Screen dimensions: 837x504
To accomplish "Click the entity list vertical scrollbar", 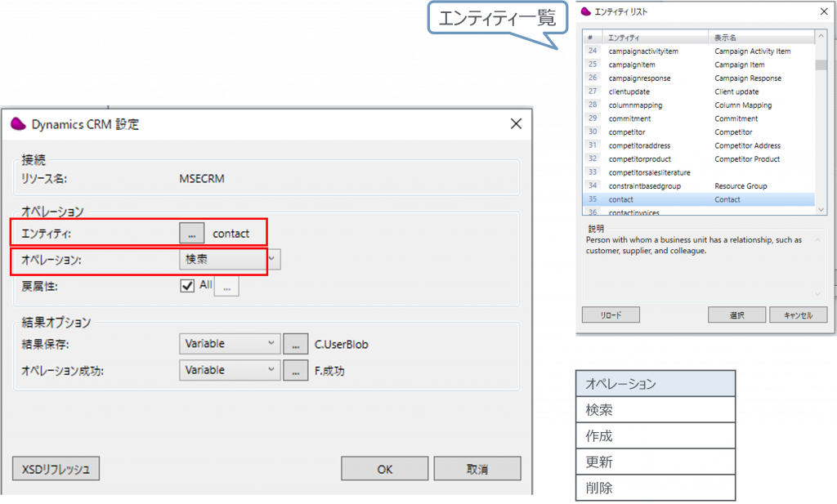I will point(821,123).
